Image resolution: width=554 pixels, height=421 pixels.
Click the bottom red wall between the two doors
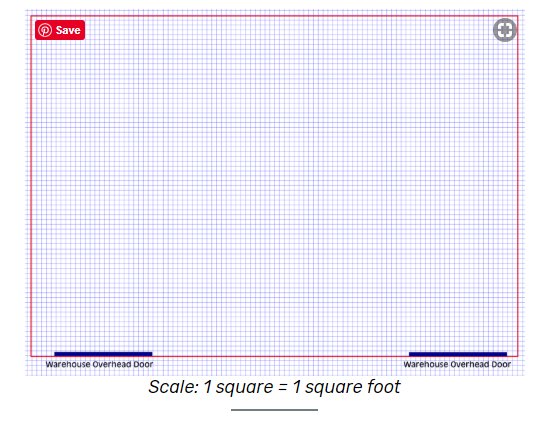click(281, 356)
